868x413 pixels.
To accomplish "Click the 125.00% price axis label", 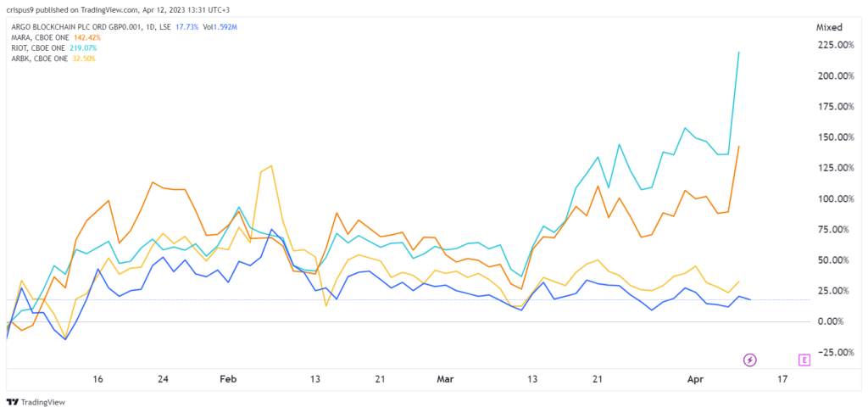I will 836,168.
